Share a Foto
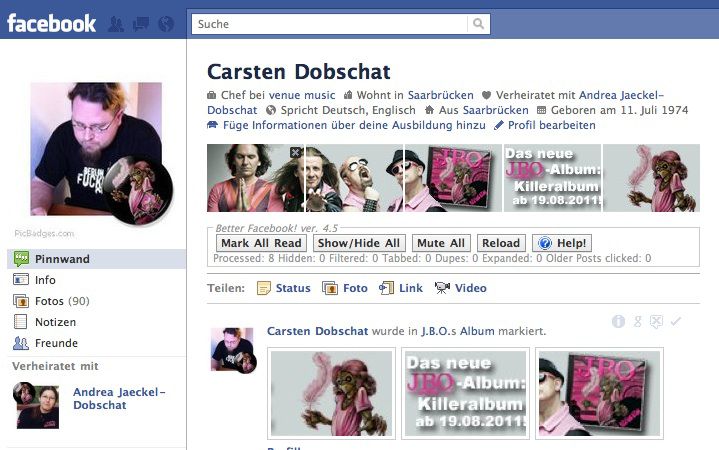This screenshot has height=450, width=719. (355, 288)
